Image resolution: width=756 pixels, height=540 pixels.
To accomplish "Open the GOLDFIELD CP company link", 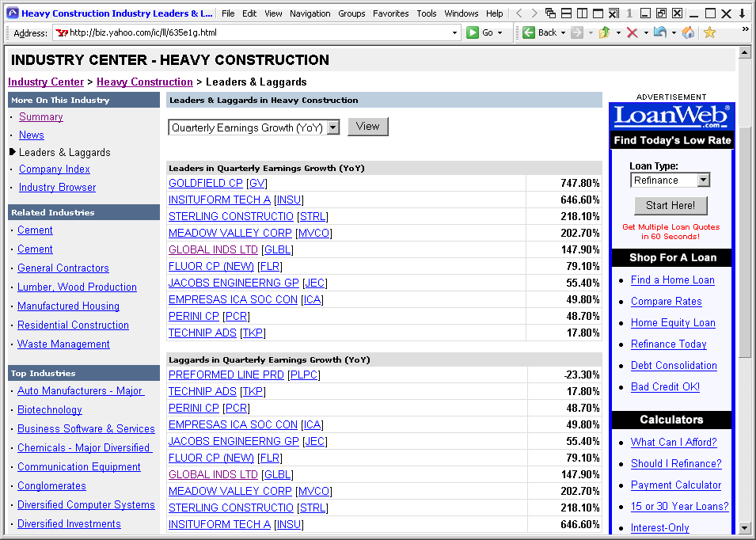I will tap(205, 183).
